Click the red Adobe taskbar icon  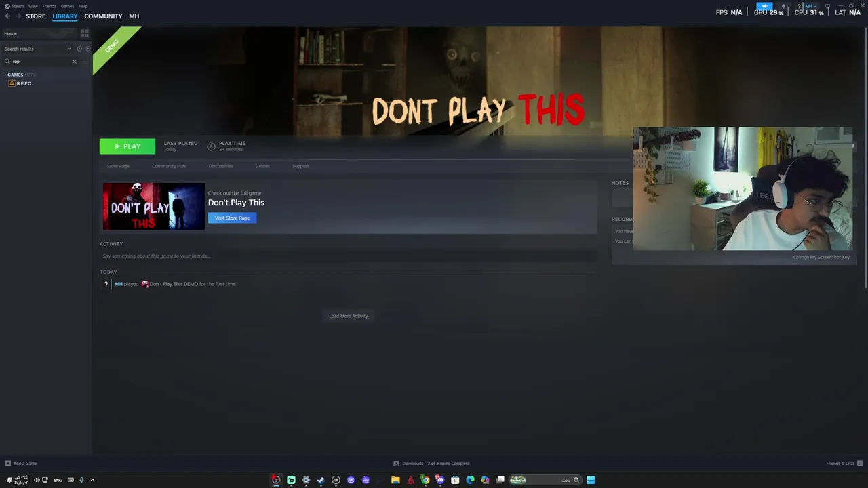[410, 480]
